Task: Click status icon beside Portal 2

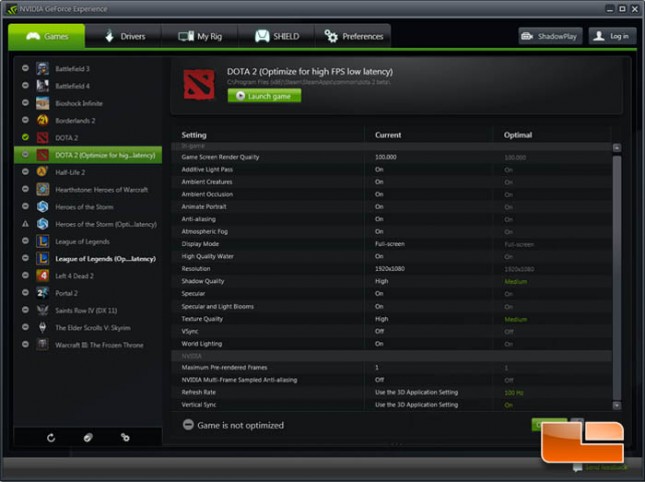Action: tap(25, 292)
